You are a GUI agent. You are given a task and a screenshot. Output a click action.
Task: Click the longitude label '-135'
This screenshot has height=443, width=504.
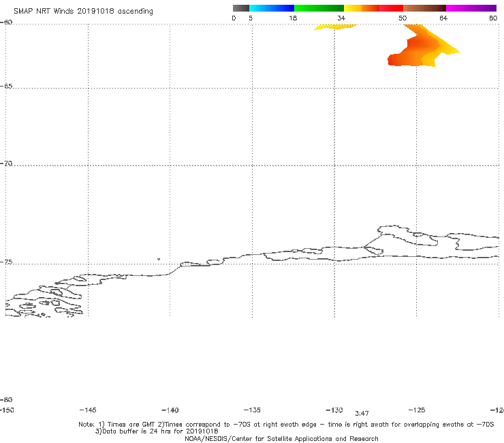[x=252, y=410]
